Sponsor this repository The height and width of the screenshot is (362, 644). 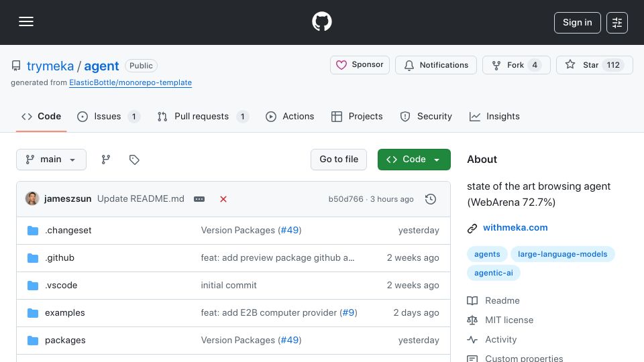tap(360, 65)
